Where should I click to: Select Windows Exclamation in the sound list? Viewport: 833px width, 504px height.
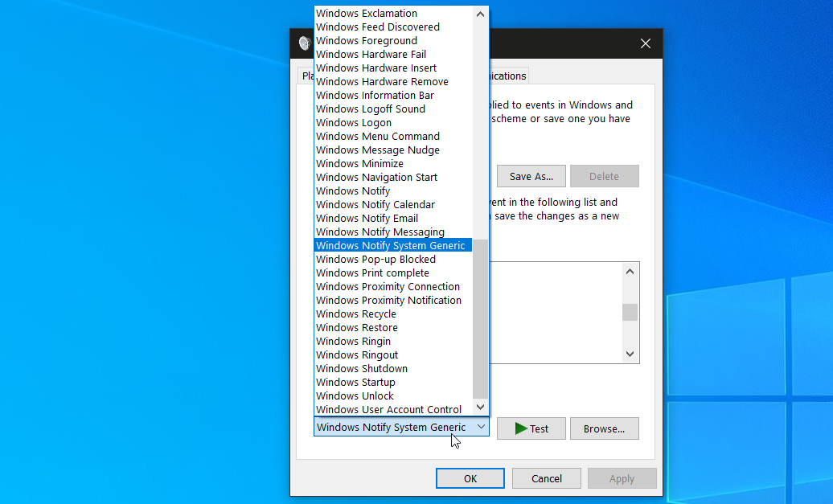(393, 14)
